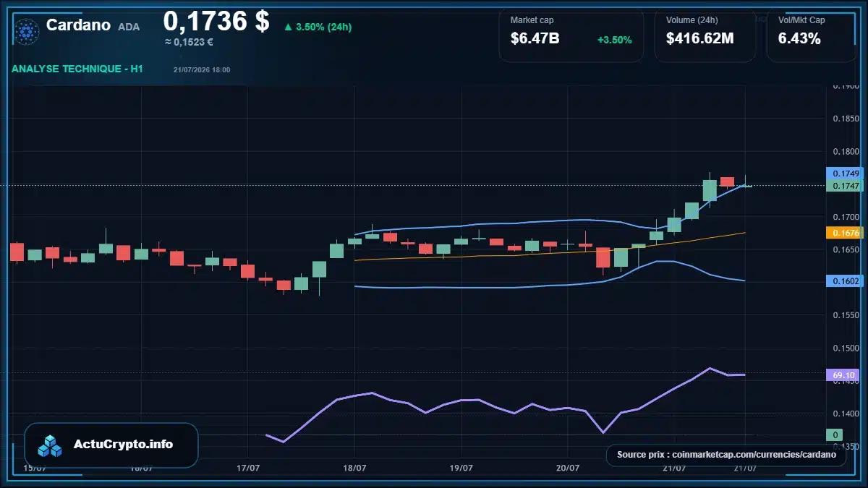Click the orange 0.1676 moving average tag

click(845, 233)
